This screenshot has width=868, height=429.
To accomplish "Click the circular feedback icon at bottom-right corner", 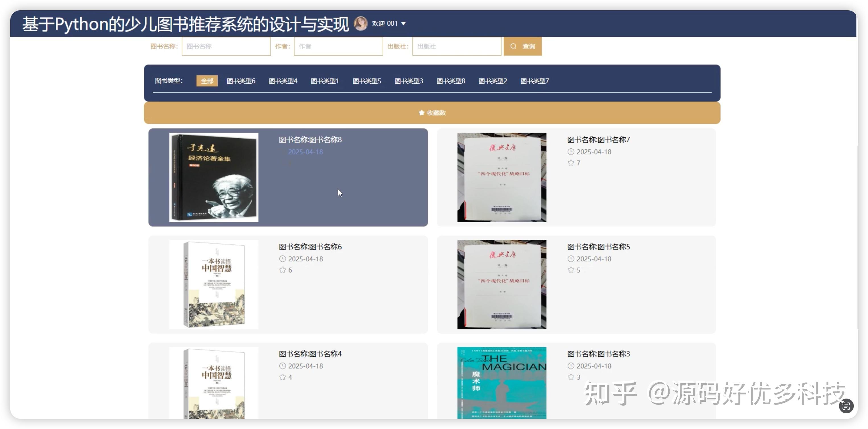I will click(846, 407).
